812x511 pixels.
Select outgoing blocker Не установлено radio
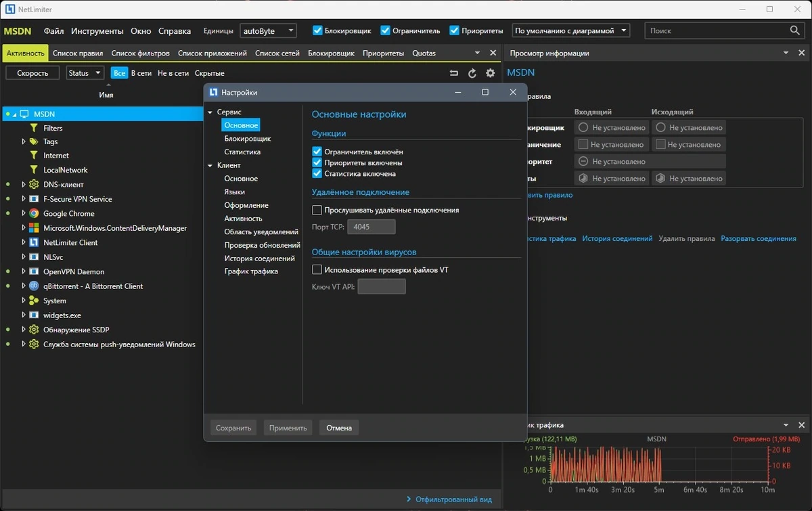point(660,127)
